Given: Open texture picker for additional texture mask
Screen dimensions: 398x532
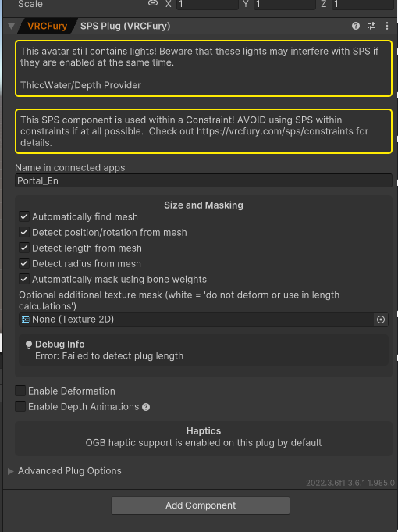Looking at the screenshot, I should click(381, 320).
